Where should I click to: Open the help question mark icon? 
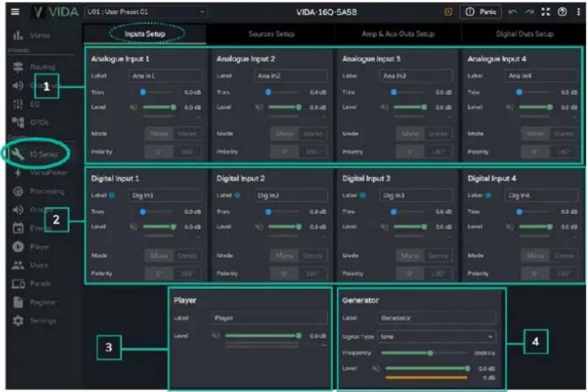tap(562, 11)
